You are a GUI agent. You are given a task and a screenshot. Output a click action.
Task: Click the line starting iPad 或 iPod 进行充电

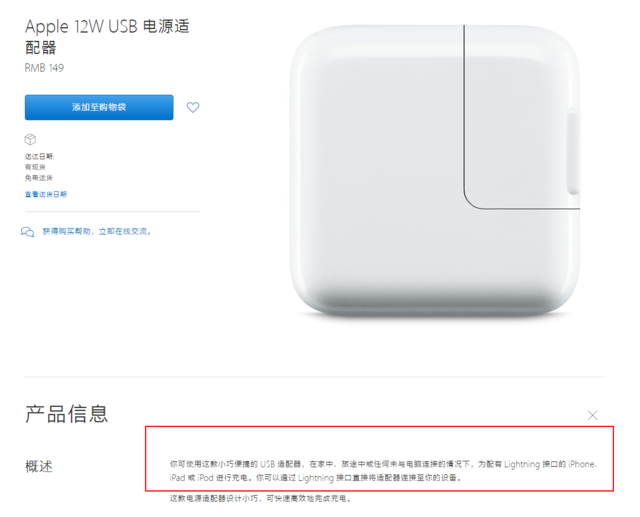pyautogui.click(x=315, y=477)
